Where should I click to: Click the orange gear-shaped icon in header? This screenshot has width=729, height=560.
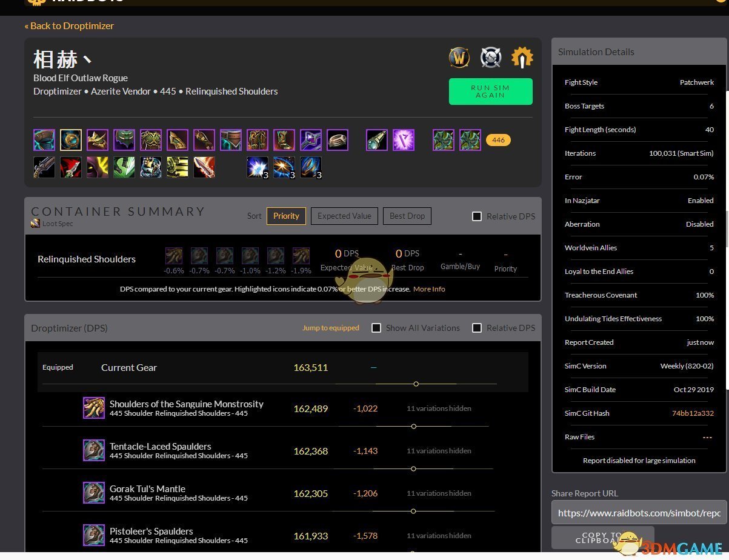(522, 58)
